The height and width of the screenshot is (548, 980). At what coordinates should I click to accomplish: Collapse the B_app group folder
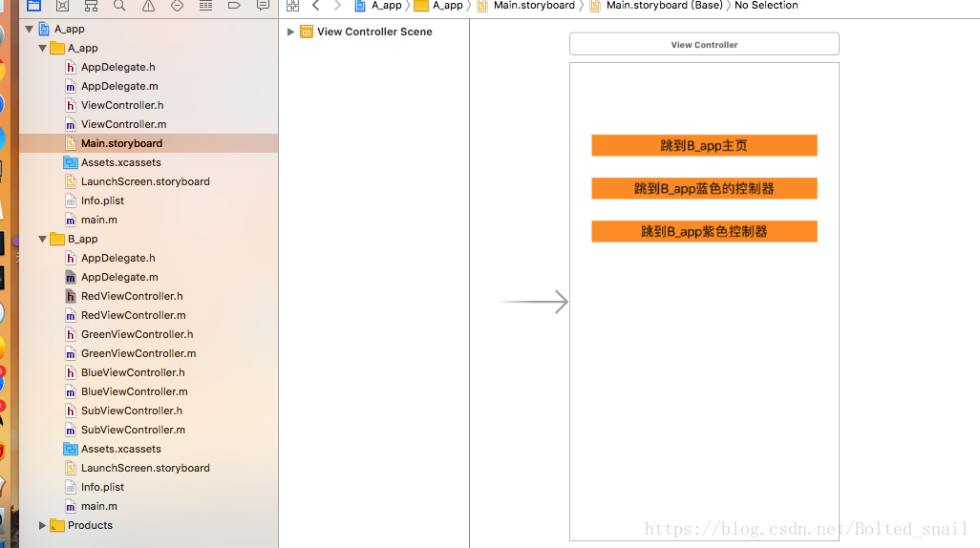(42, 240)
